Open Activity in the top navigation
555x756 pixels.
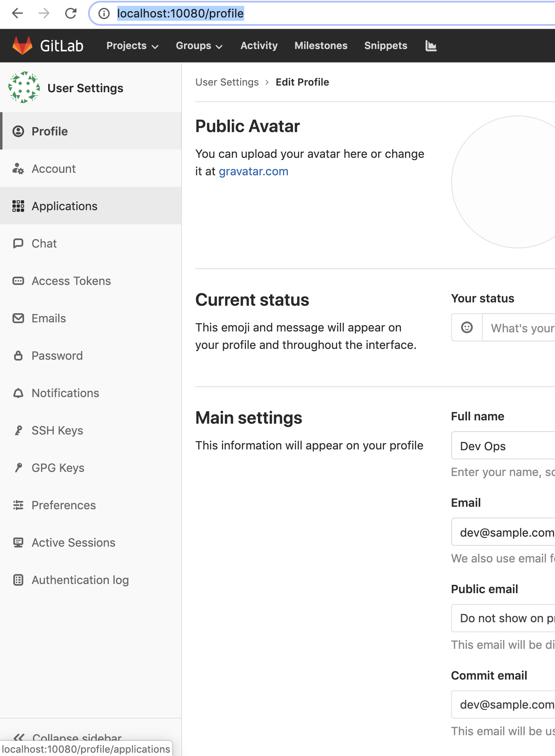(x=259, y=46)
